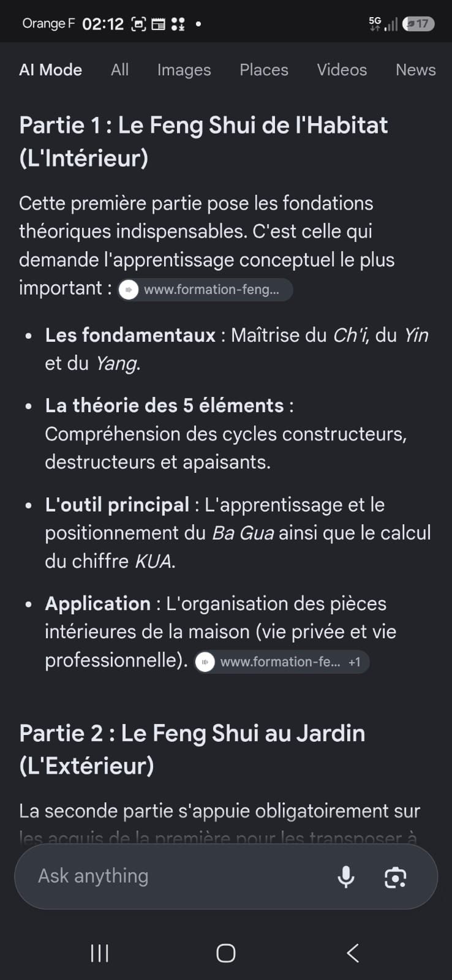Screen dimensions: 452x980
Task: Tap the Partie 1 Feng Shui heading
Action: pyautogui.click(x=203, y=141)
